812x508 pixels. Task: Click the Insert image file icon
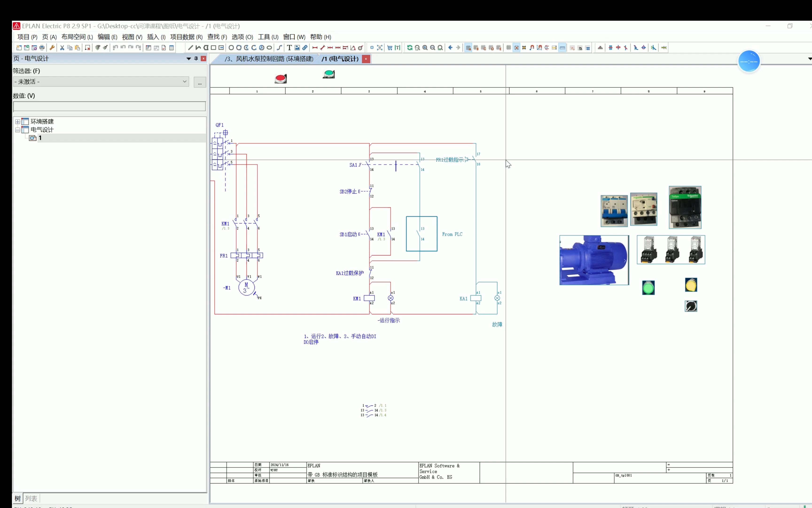pos(297,48)
